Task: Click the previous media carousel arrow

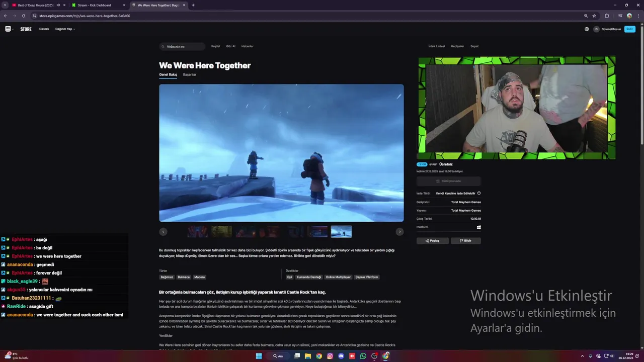Action: [x=163, y=232]
